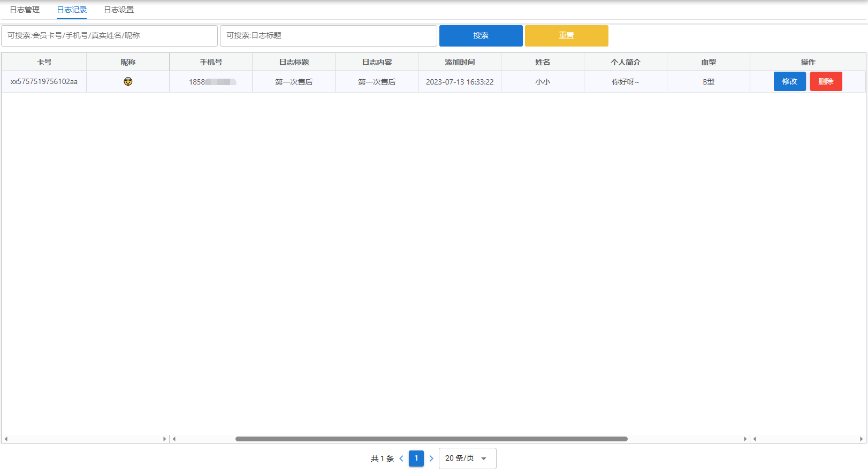Click left arrow of the fixed-left column scrollbar
868x474 pixels.
(6, 439)
